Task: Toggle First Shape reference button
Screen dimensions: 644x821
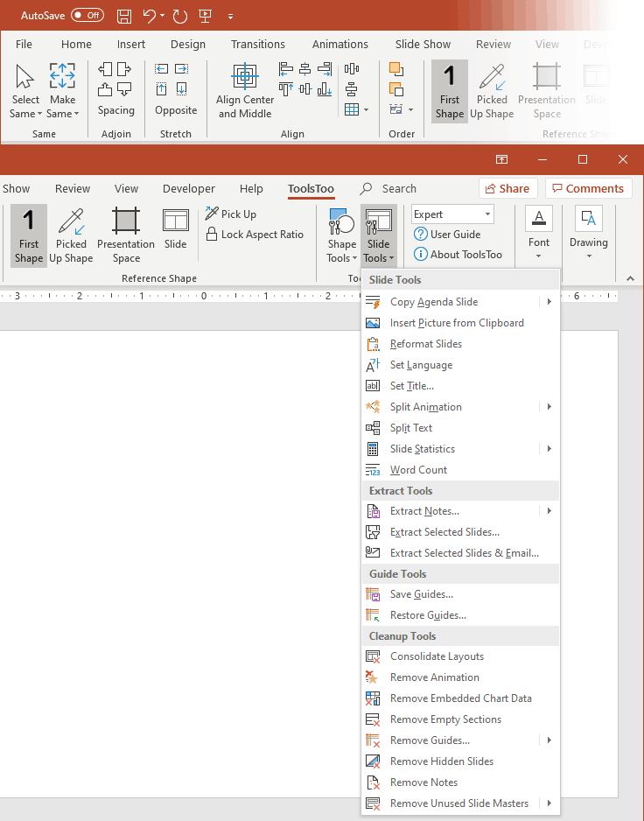Action: [29, 235]
